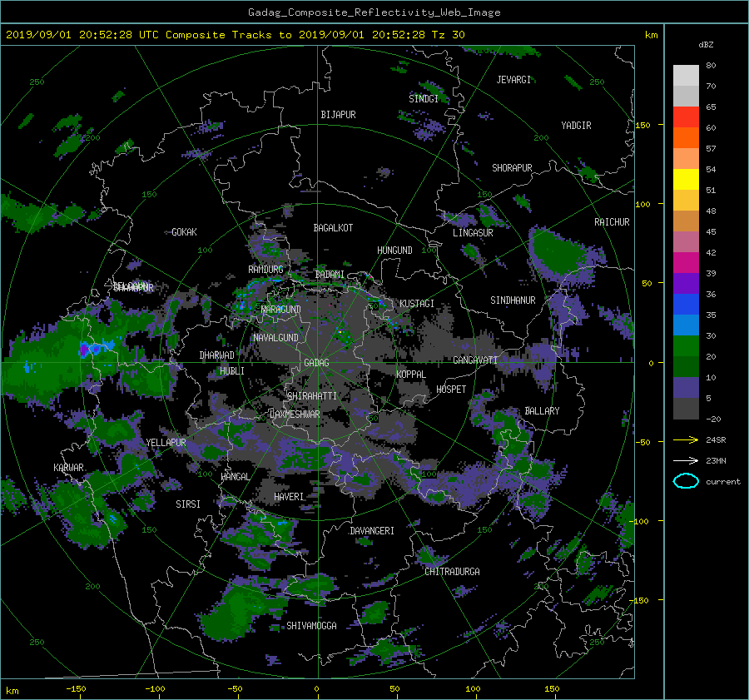Click the 24SR yellow arrow legend icon
This screenshot has width=749, height=700.
click(686, 440)
